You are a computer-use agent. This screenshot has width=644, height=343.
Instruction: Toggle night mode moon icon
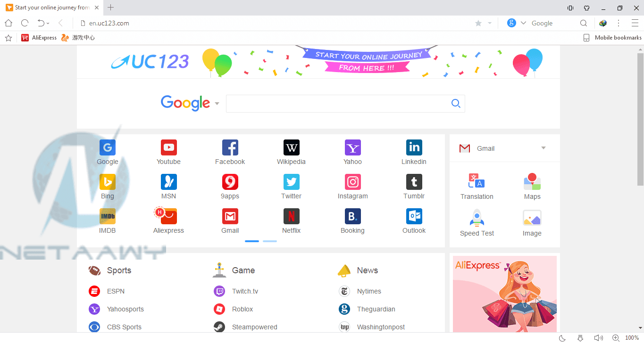click(562, 338)
